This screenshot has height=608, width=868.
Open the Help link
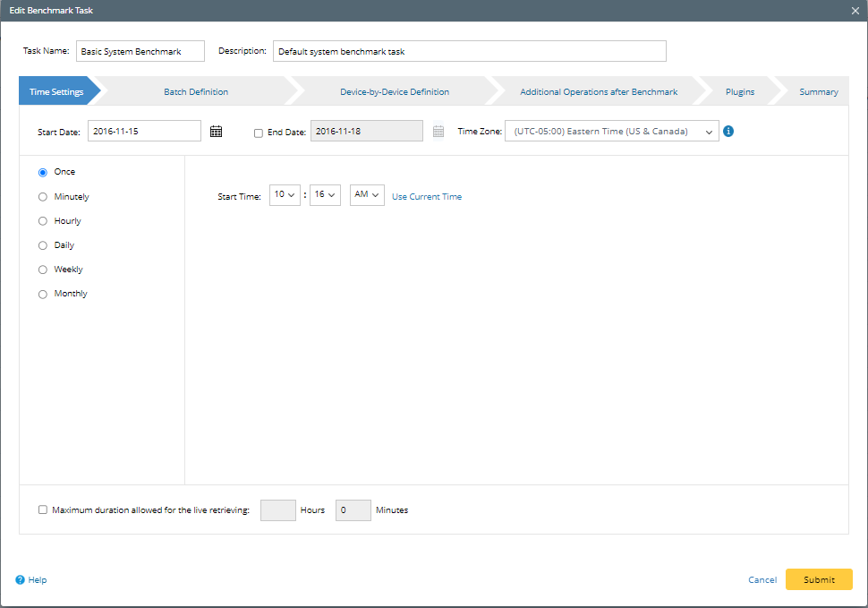click(37, 579)
